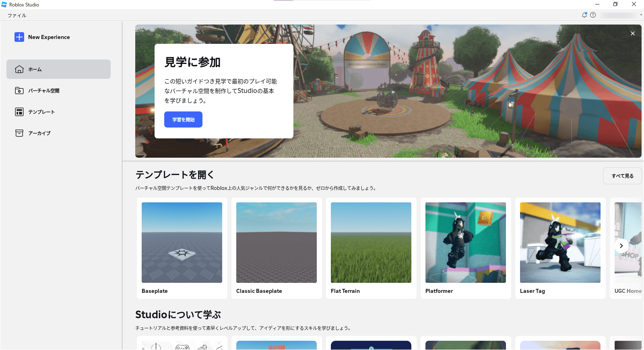Click the Roblox Studio logo in title bar
Image resolution: width=644 pixels, height=350 pixels.
coord(4,4)
